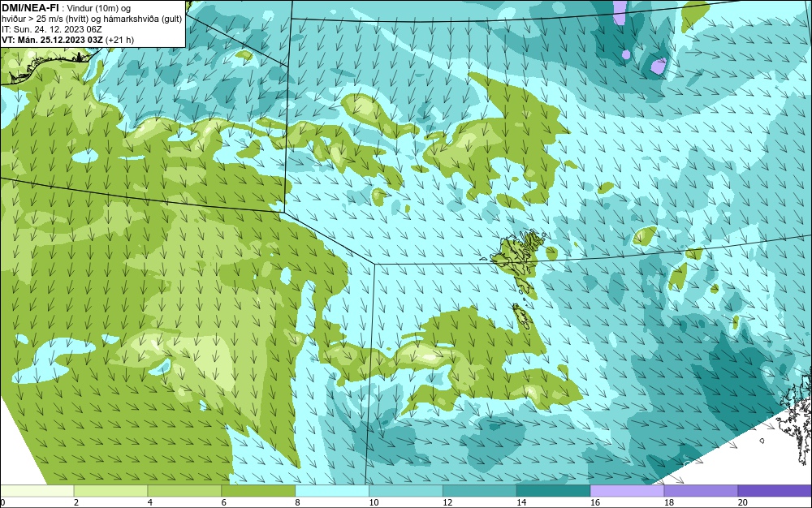The width and height of the screenshot is (812, 508).
Task: Click the "hviður > 25 m/s (hvítt)" legend text
Action: coord(44,19)
